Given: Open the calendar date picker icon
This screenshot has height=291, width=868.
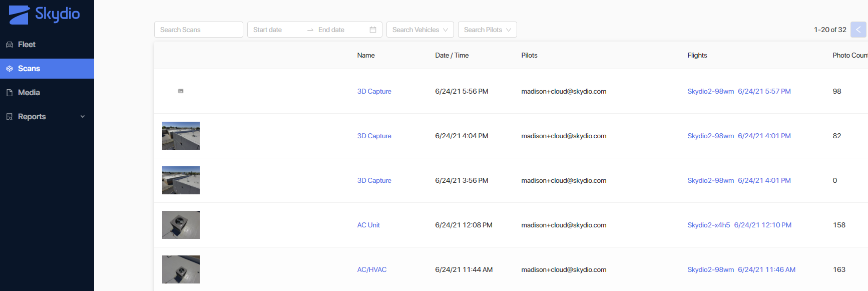Looking at the screenshot, I should (x=373, y=30).
